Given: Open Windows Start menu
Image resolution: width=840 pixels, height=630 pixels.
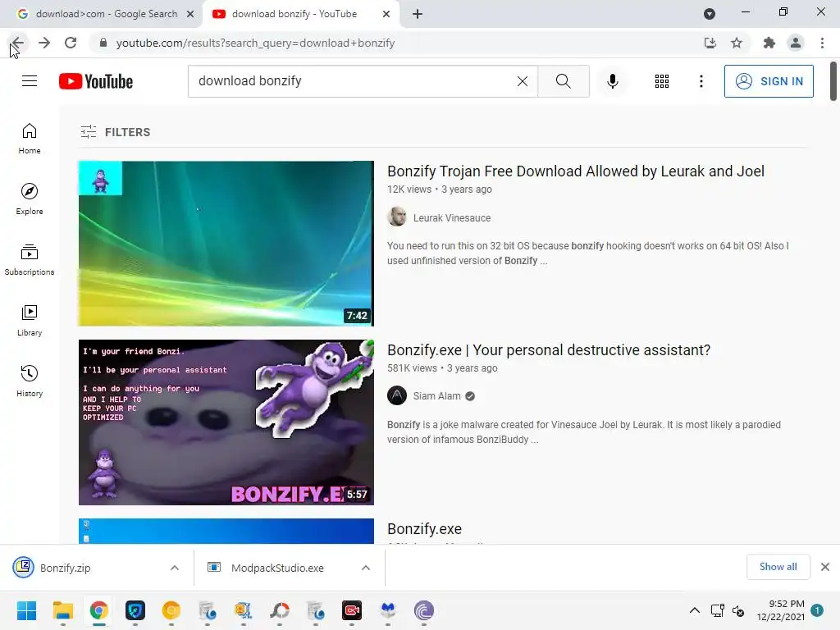Looking at the screenshot, I should (x=26, y=610).
